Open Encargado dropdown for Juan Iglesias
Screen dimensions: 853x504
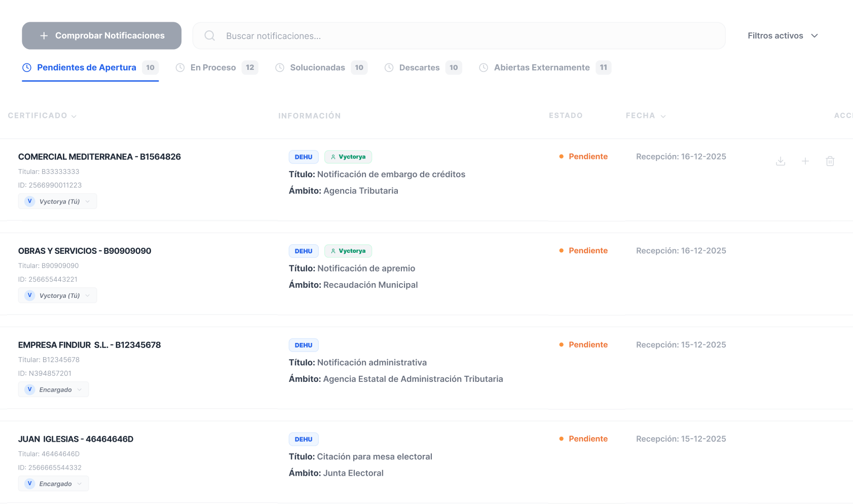(x=54, y=484)
